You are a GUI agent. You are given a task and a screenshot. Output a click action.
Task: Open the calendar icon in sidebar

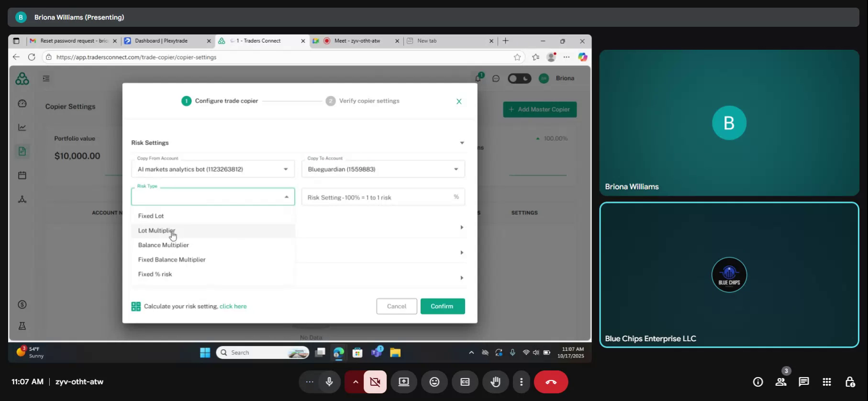click(22, 175)
